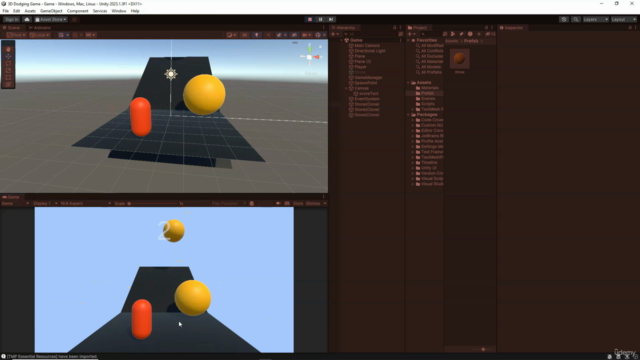The image size is (640, 360).
Task: Open the Play Focused dropdown
Action: (229, 203)
